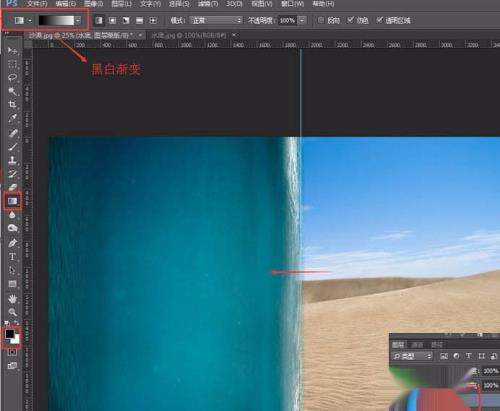
Task: Select the Dodge tool
Action: click(12, 228)
